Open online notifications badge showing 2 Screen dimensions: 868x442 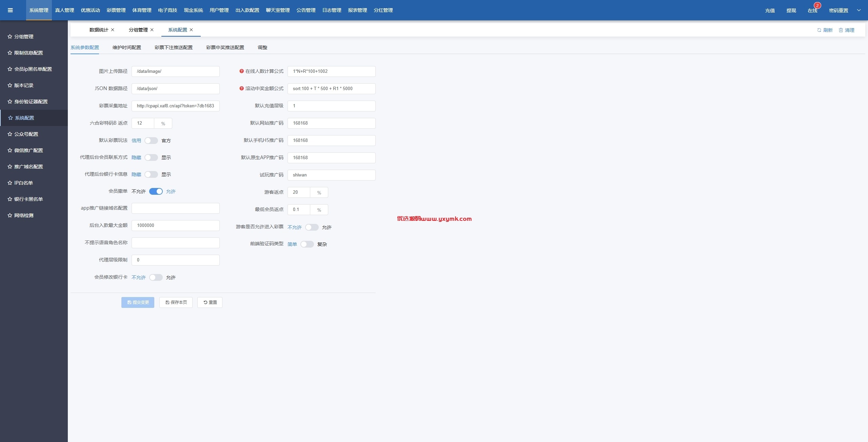coord(817,5)
